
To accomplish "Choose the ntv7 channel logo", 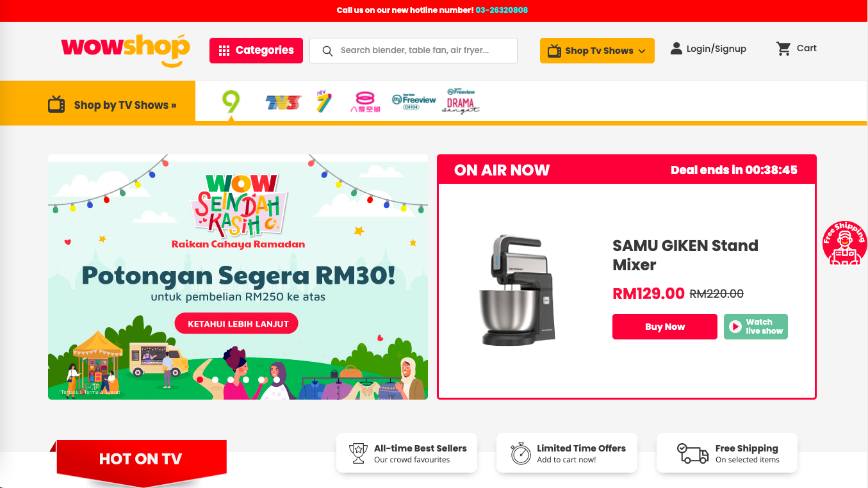I will (324, 101).
